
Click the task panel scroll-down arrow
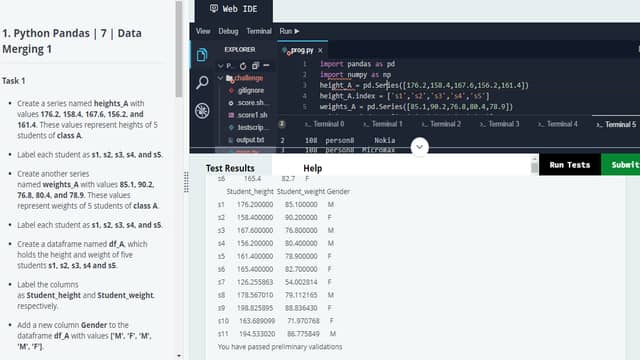179,356
